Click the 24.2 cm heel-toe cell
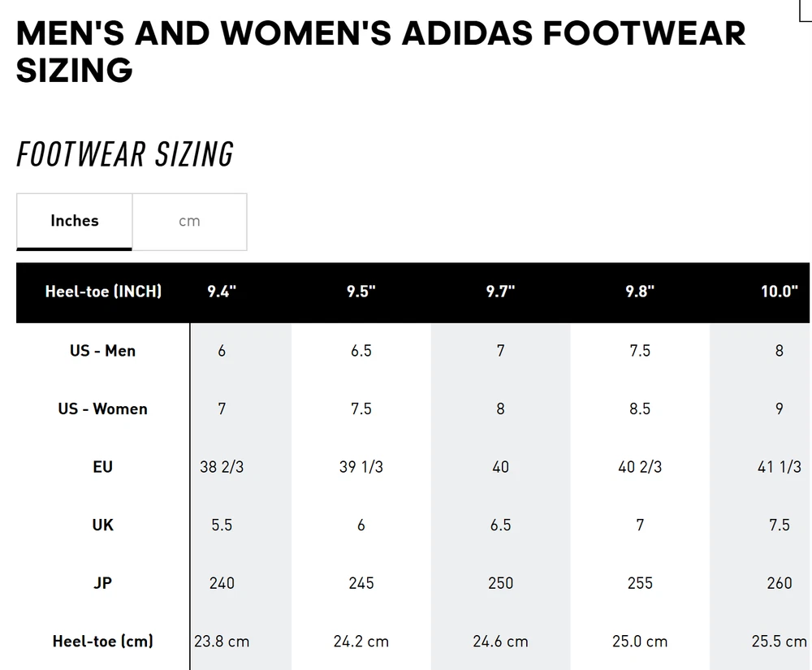This screenshot has width=812, height=670. point(361,641)
